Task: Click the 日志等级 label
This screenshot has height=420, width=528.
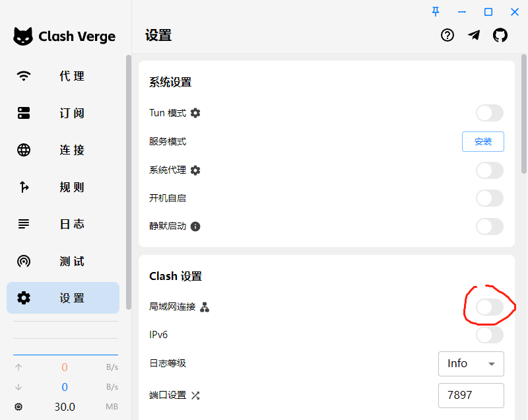Action: point(168,363)
